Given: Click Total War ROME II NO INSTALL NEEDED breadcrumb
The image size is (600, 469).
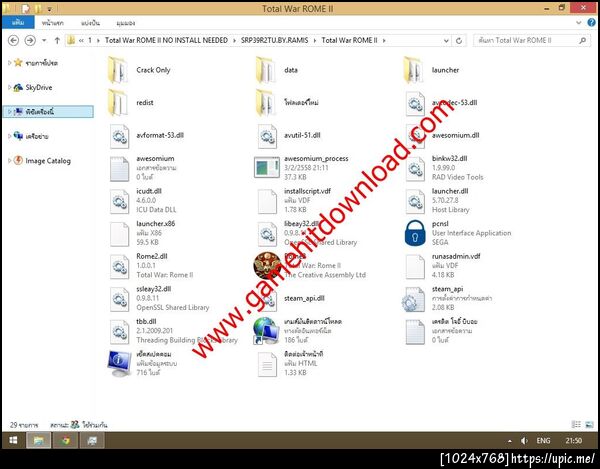Looking at the screenshot, I should (166, 40).
